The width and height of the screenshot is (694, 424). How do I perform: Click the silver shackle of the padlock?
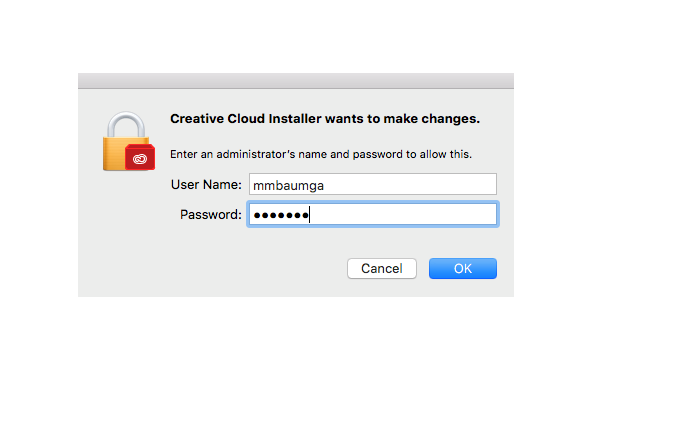coord(126,124)
